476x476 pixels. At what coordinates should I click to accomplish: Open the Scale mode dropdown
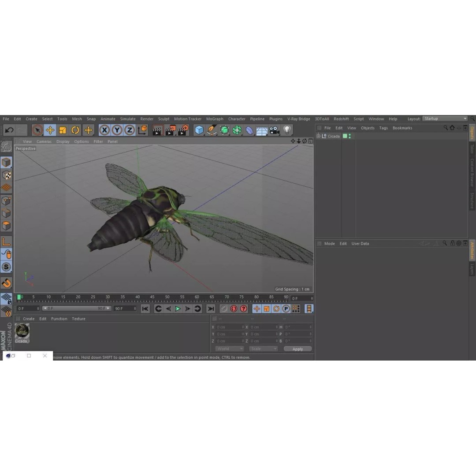[x=263, y=349]
